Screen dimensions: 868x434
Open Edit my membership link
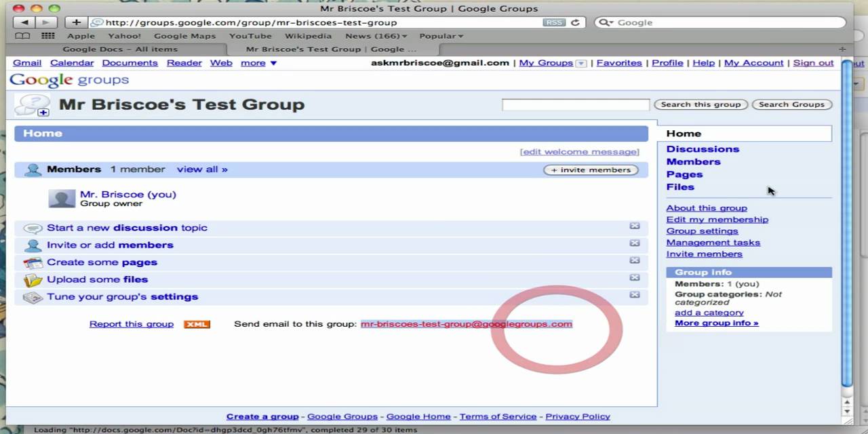point(717,220)
